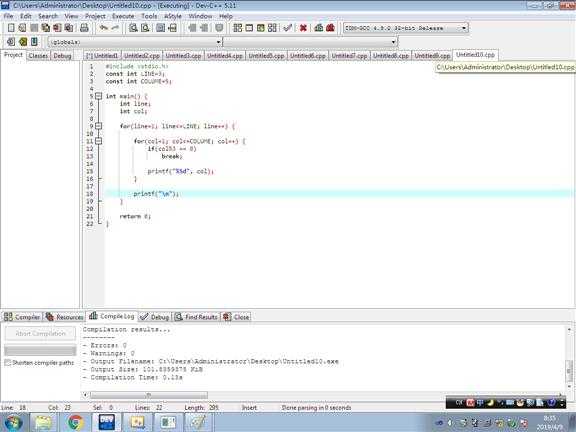Viewport: 576px width, 432px height.
Task: Collapse the outer for loop fold marker
Action: tap(98, 126)
